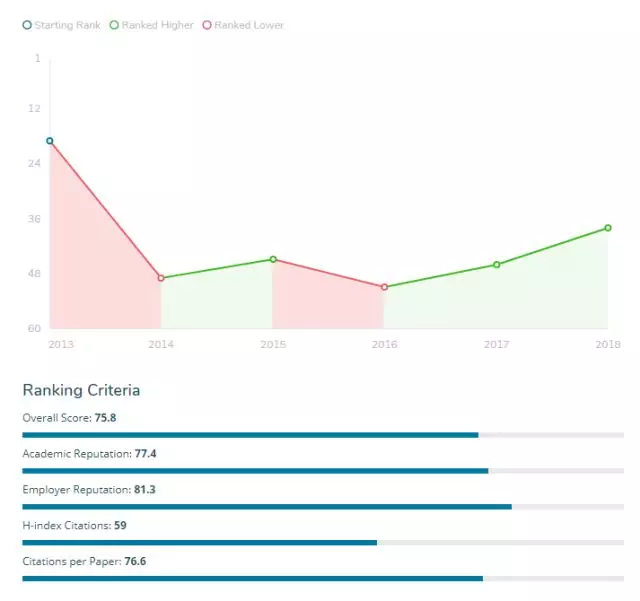Click the H-index Citations progress bar
640x601 pixels.
(323, 543)
